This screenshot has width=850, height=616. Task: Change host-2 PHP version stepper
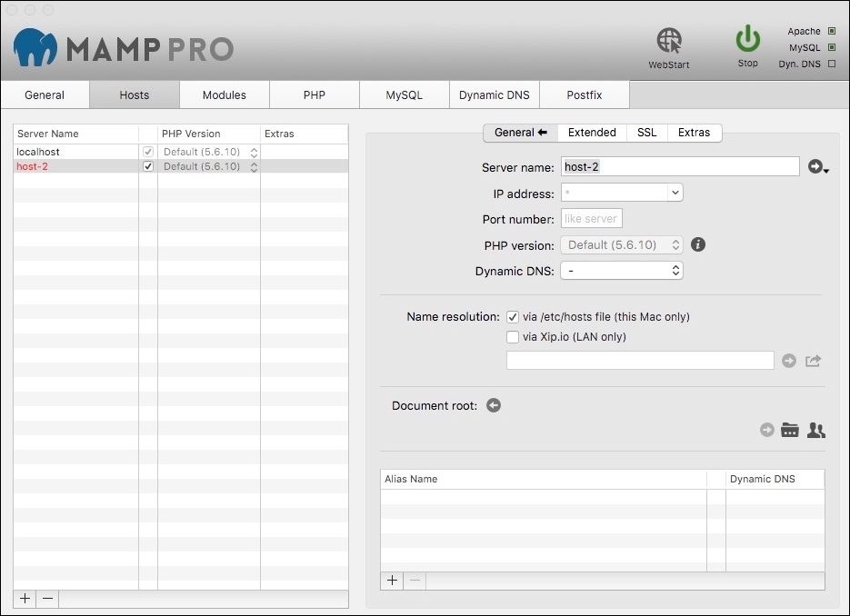(254, 167)
